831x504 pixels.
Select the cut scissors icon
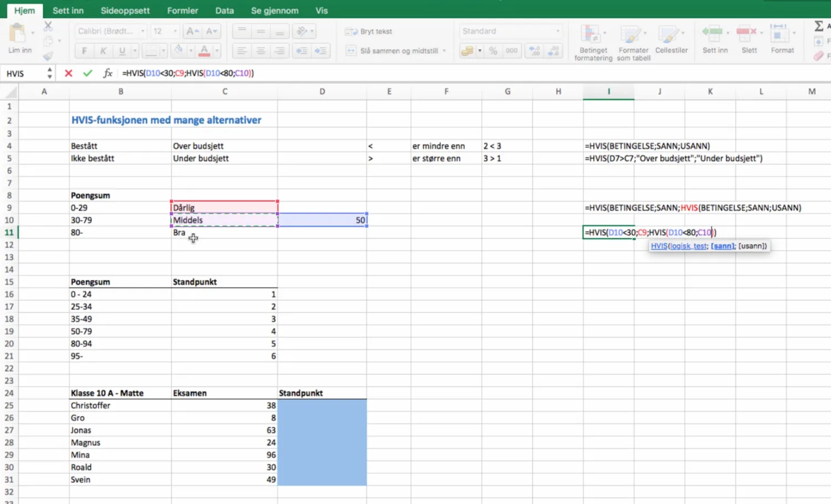tap(48, 26)
